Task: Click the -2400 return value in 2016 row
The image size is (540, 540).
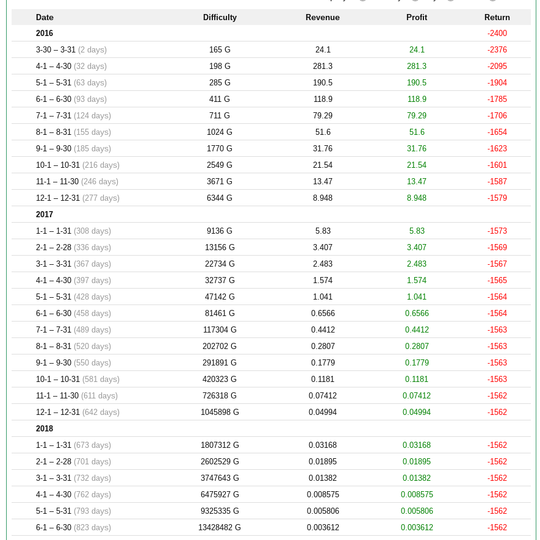Action: click(497, 33)
